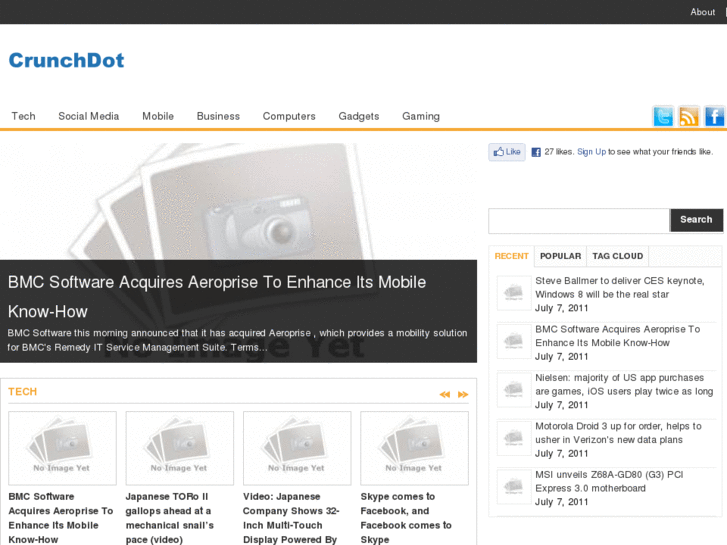Open Tech card title Skype comes to Facebook

coord(406,518)
